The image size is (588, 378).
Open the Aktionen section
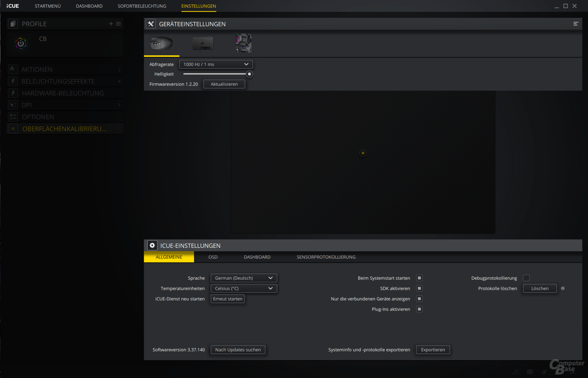tap(65, 69)
